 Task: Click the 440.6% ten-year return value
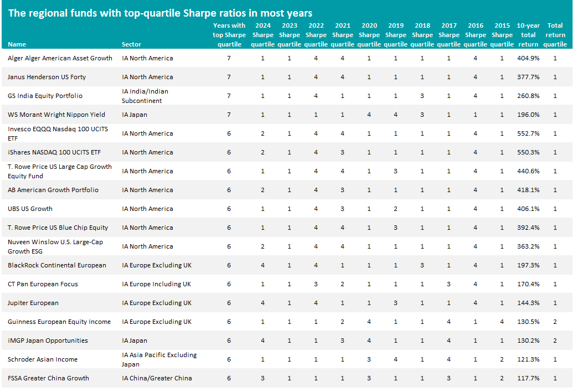point(528,171)
